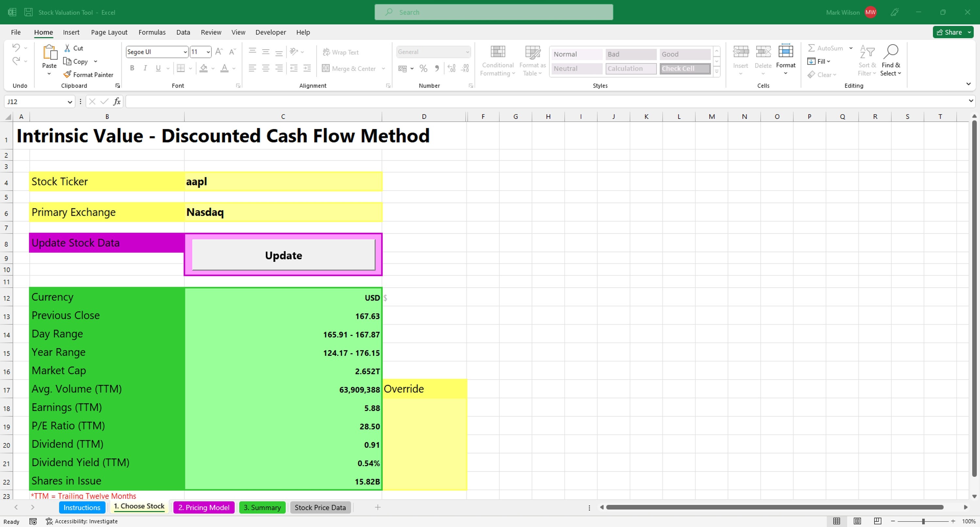
Task: Open the Font Name dropdown
Action: [185, 52]
